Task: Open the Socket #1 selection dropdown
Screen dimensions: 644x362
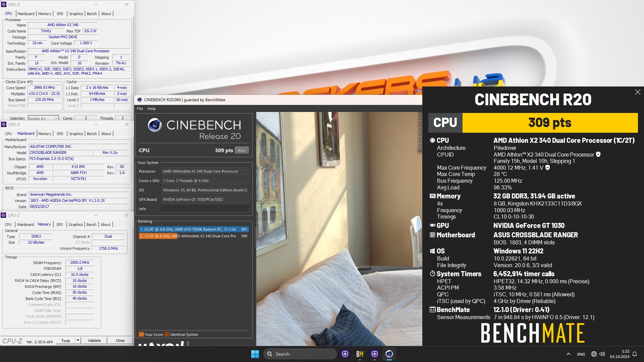Action: click(x=43, y=118)
